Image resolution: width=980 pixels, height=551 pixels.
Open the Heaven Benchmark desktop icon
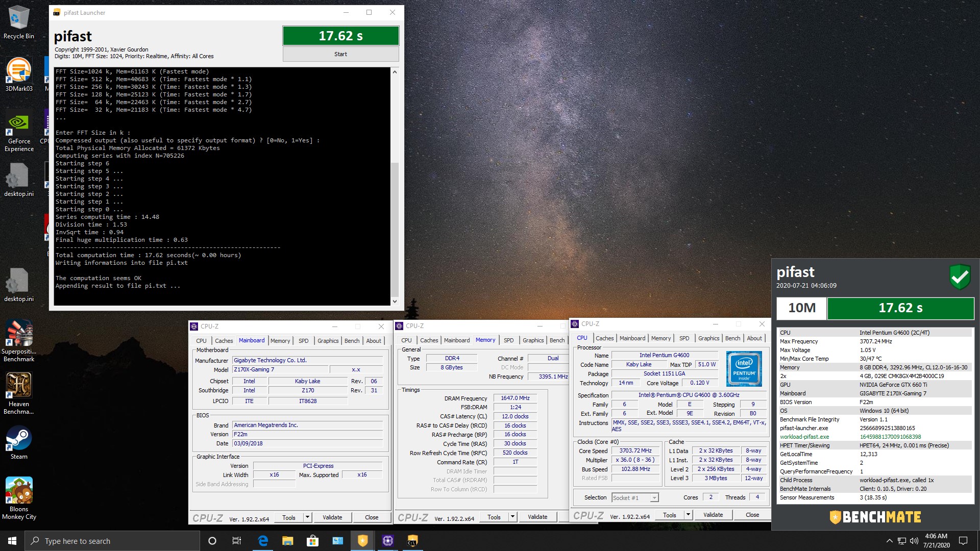19,393
